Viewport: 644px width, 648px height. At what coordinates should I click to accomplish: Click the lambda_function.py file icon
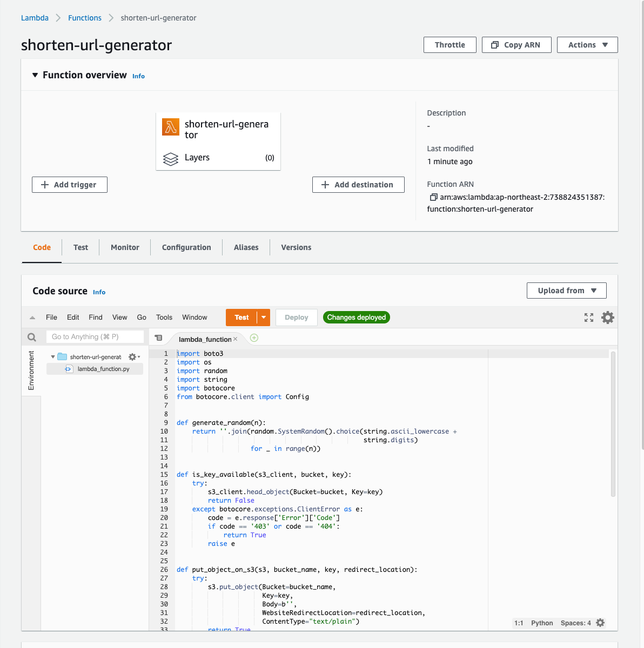pyautogui.click(x=69, y=369)
